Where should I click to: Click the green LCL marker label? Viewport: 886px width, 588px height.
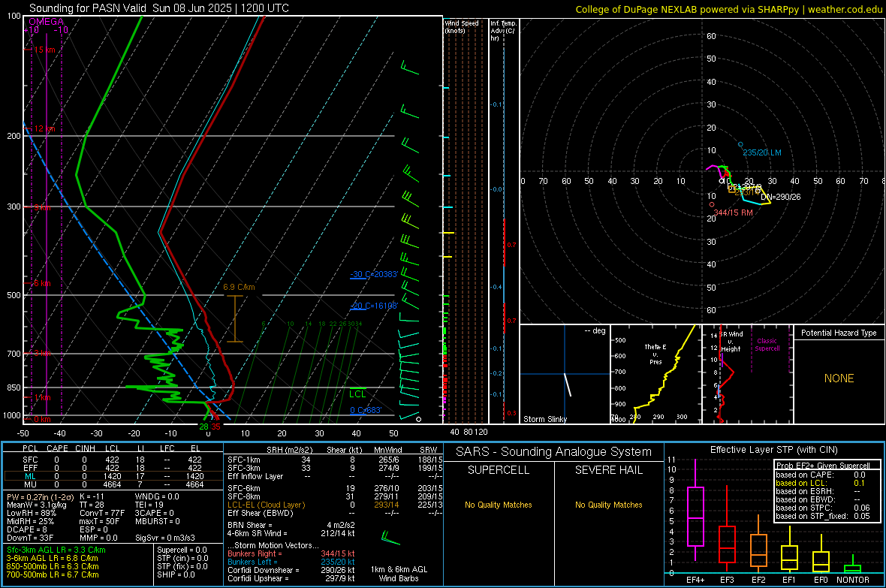coord(357,394)
